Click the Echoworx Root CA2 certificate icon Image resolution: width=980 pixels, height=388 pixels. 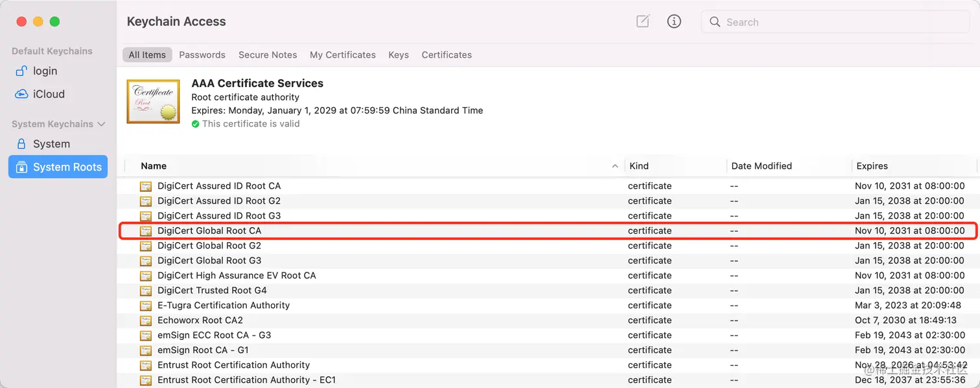[146, 321]
